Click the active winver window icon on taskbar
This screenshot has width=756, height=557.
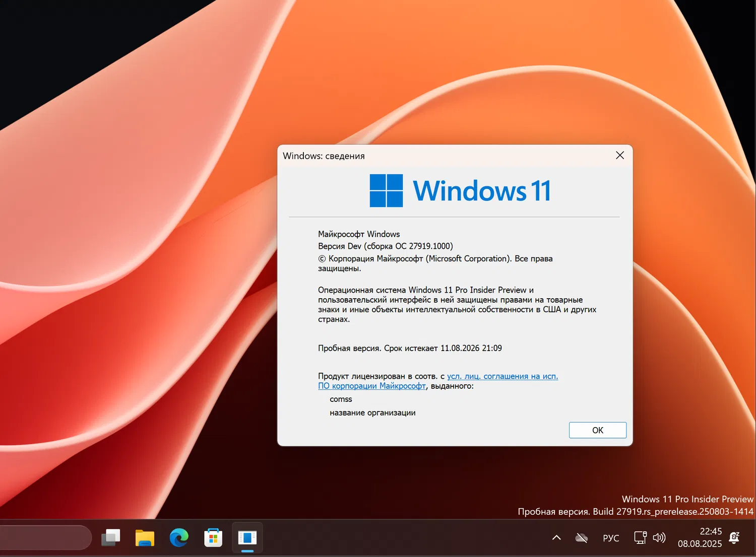[247, 537]
